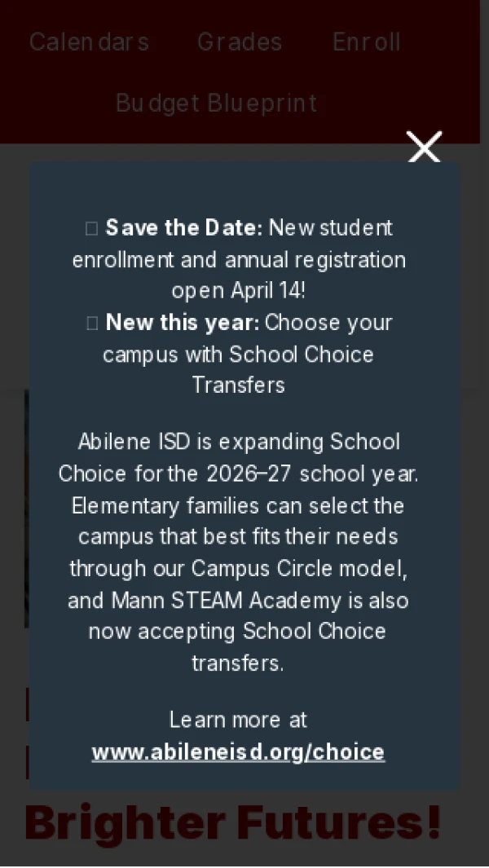This screenshot has height=868, width=489.
Task: Click the word 'Transfers' under School Choice
Action: (x=238, y=385)
